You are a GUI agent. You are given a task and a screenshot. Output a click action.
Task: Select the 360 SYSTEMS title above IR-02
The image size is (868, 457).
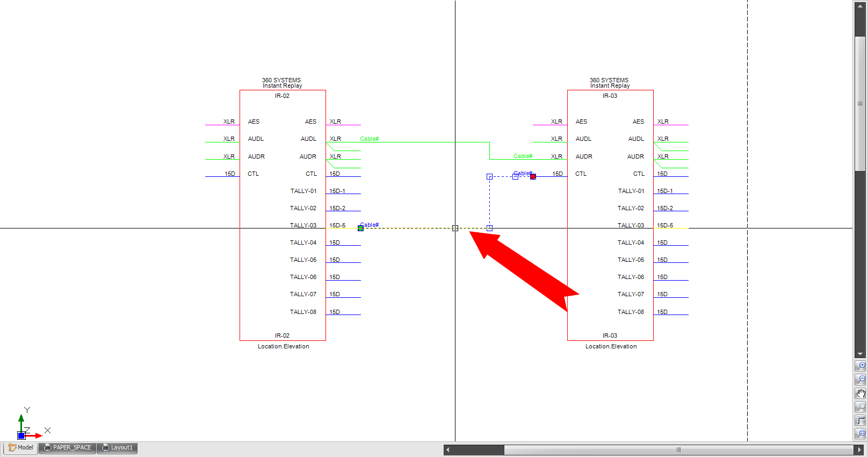(x=281, y=80)
